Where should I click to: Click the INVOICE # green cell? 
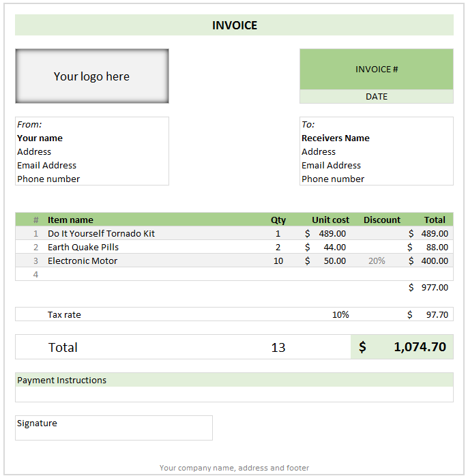[x=376, y=69]
